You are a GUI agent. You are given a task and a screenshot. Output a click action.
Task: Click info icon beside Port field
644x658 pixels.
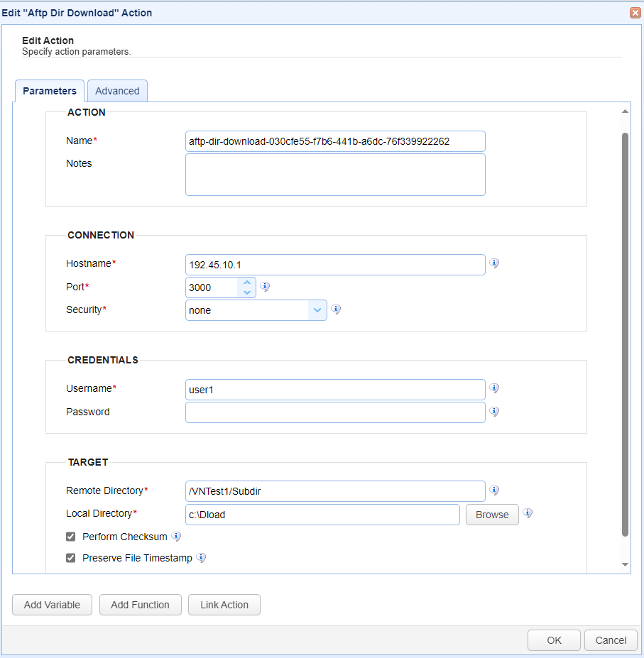point(265,287)
